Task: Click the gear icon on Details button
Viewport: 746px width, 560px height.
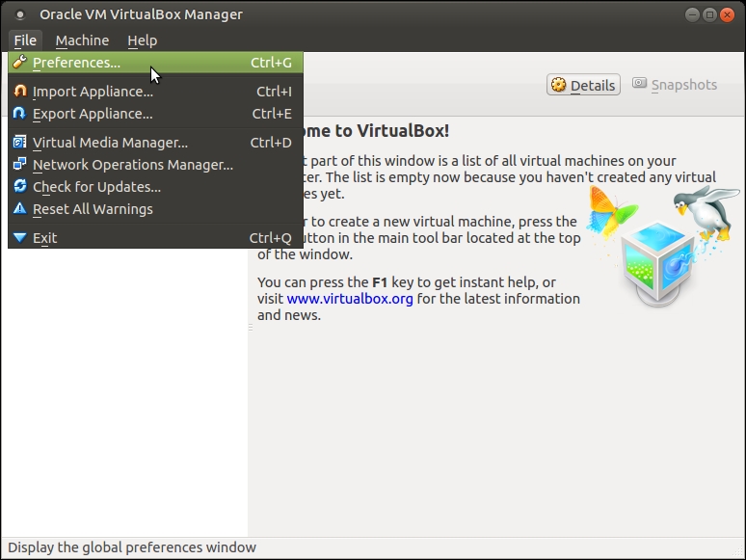Action: [559, 85]
